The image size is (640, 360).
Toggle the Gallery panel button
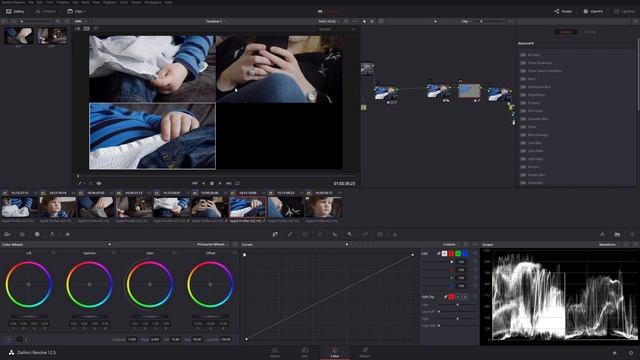(x=15, y=11)
